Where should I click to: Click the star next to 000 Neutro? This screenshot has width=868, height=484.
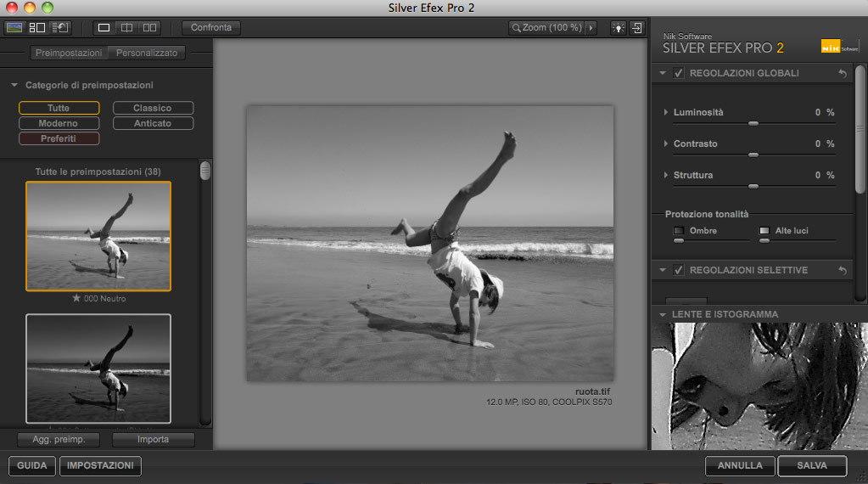tap(76, 298)
